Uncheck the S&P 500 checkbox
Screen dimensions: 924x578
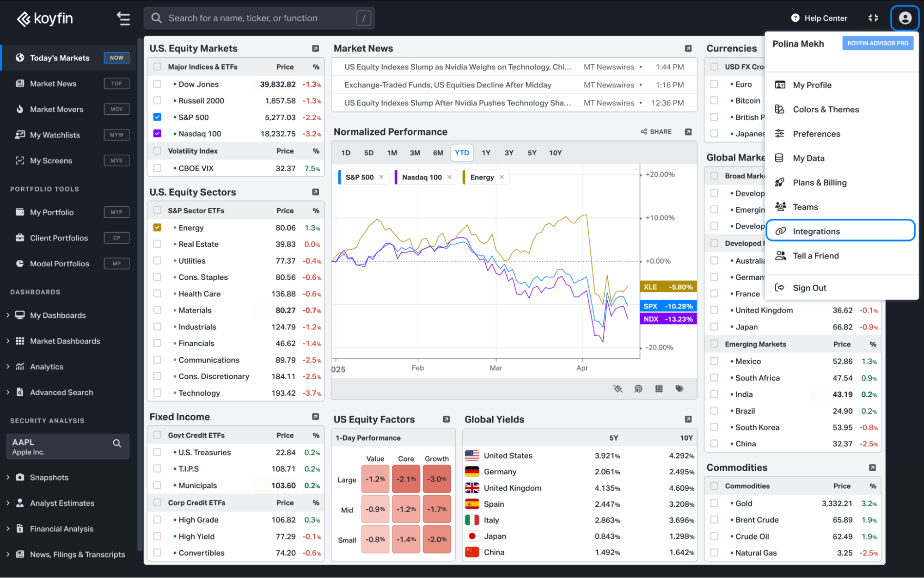coord(157,117)
